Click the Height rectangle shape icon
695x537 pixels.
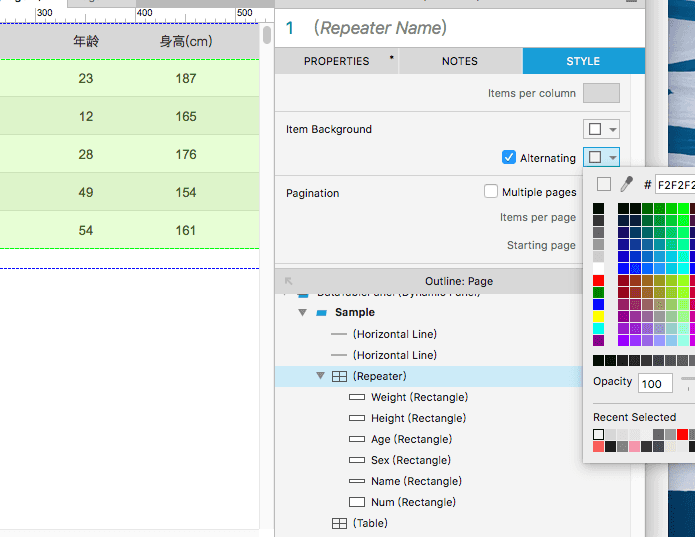(x=357, y=418)
